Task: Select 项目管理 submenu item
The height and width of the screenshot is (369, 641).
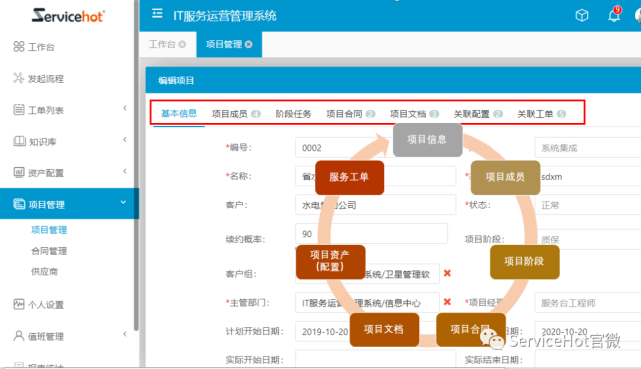Action: tap(49, 230)
